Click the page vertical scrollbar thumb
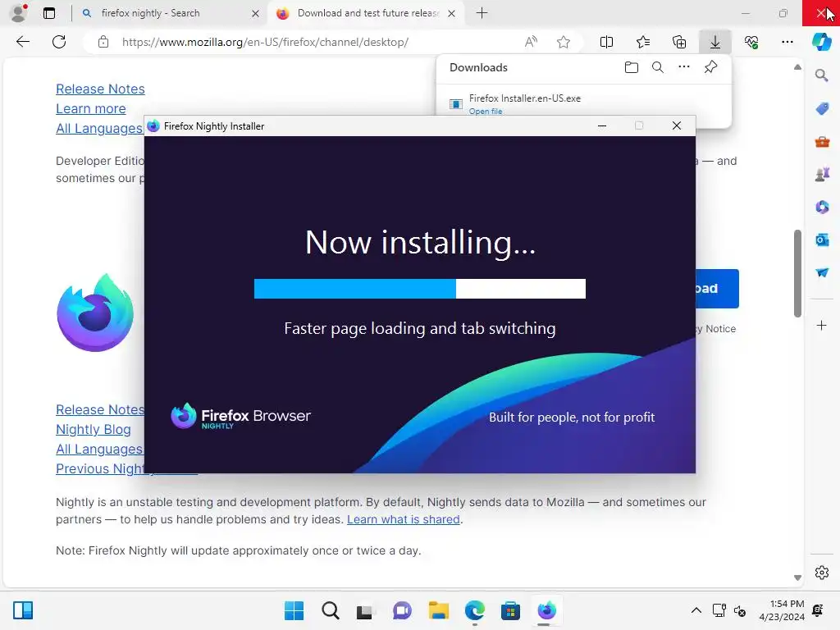The height and width of the screenshot is (630, 840). (797, 273)
